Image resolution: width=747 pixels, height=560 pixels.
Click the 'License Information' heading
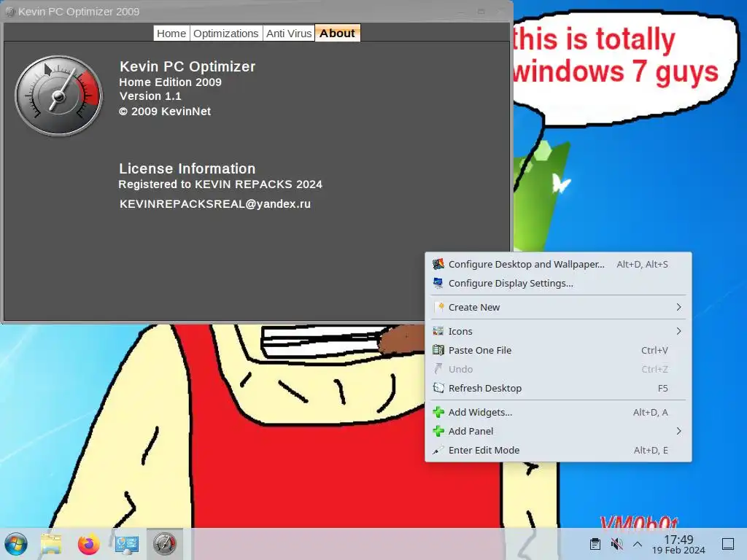tap(187, 168)
